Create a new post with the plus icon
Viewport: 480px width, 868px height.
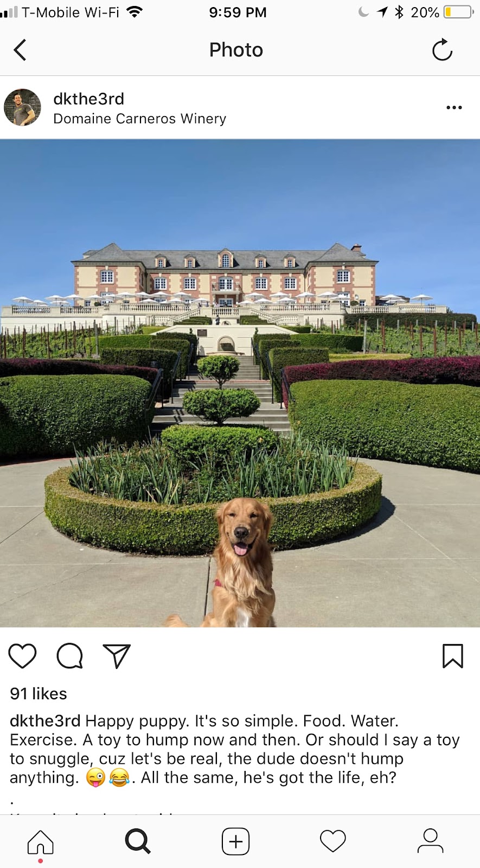tap(235, 841)
